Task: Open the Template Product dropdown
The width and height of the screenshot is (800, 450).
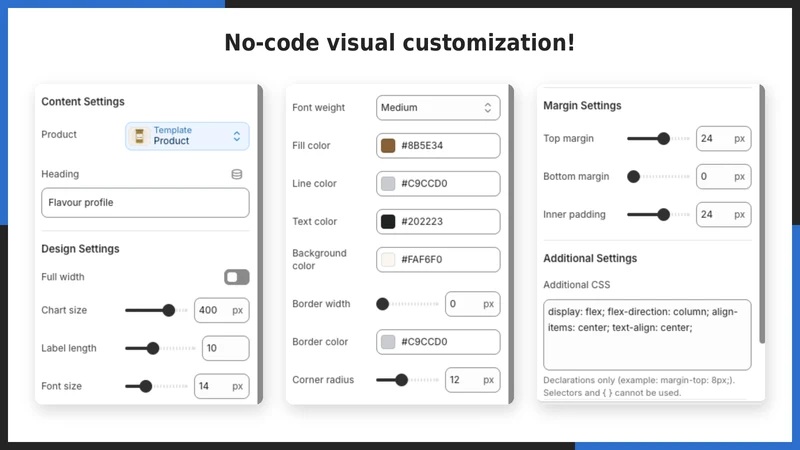Action: (187, 136)
